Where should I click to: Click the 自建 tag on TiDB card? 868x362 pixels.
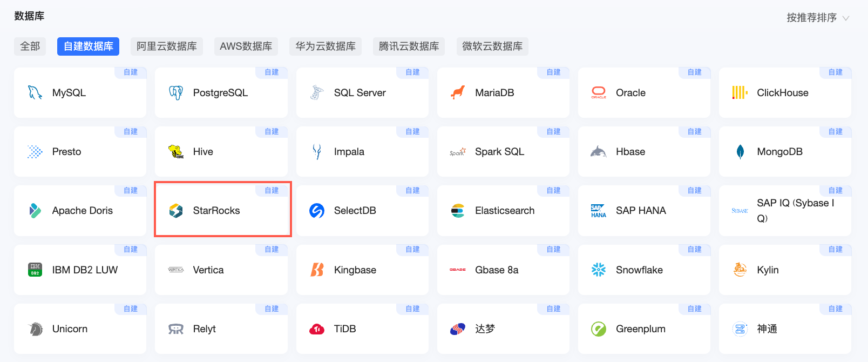(x=412, y=309)
